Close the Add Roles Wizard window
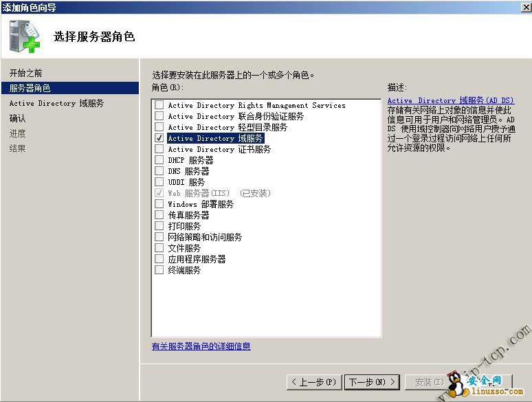 (x=527, y=7)
